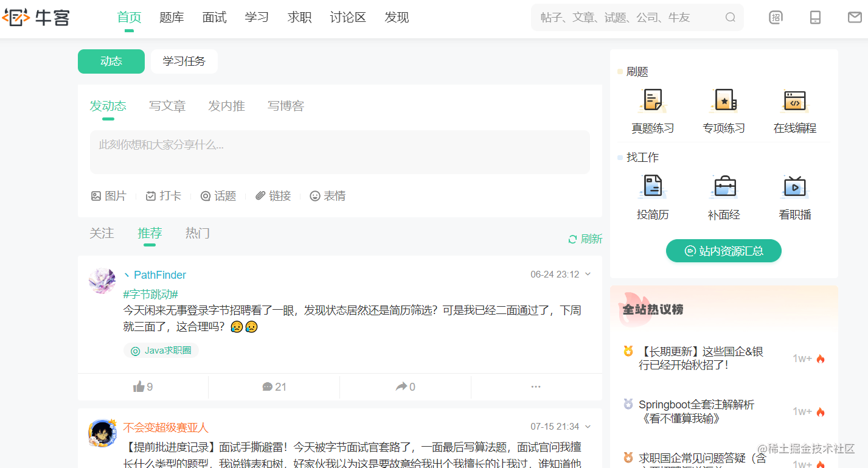
Task: Open 题库 in navigation
Action: [x=172, y=18]
